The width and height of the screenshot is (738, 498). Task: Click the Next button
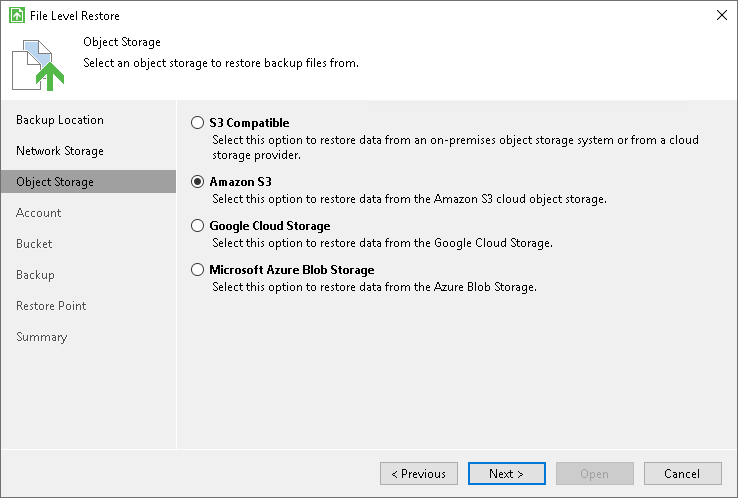[507, 474]
